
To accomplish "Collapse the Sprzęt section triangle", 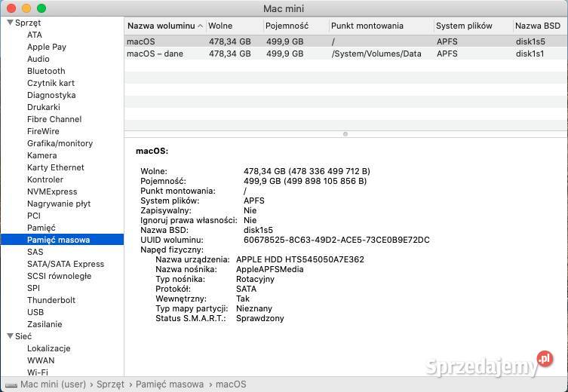I will point(10,23).
